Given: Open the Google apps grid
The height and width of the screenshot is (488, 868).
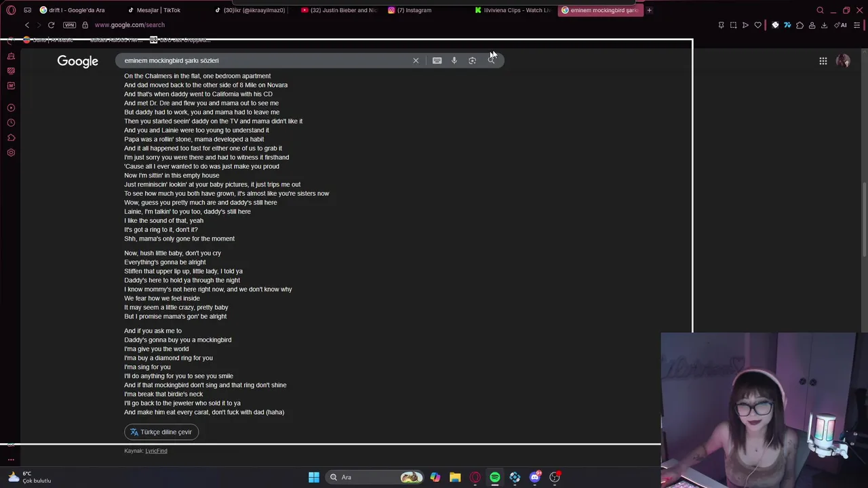Looking at the screenshot, I should 823,61.
